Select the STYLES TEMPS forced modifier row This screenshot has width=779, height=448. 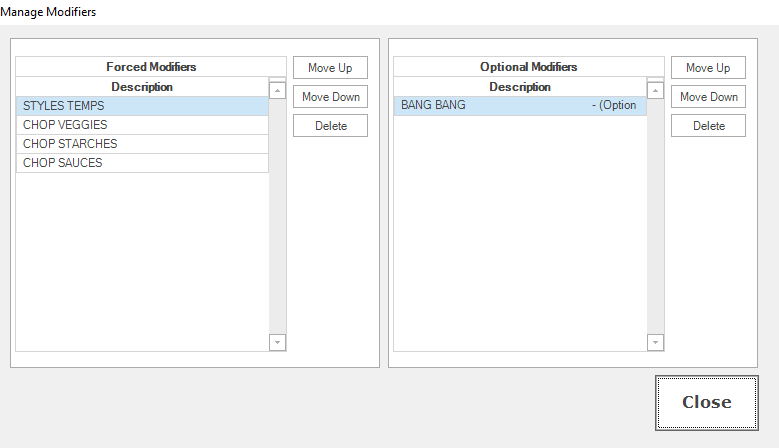pos(142,106)
